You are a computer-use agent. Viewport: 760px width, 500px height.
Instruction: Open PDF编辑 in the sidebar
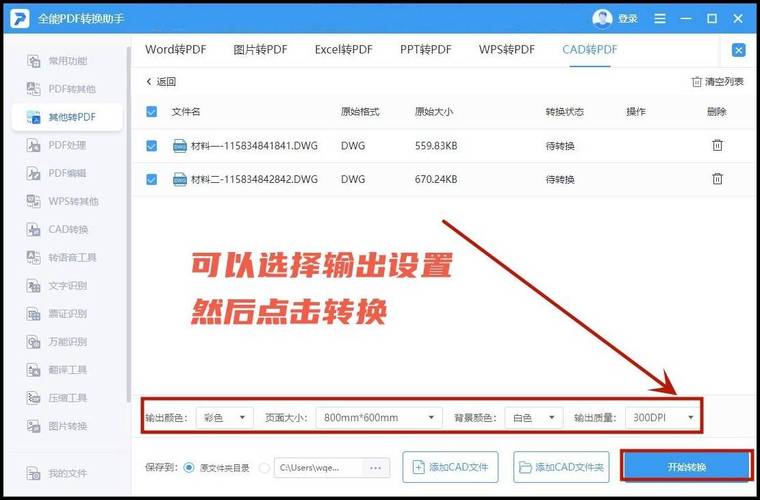[56, 173]
